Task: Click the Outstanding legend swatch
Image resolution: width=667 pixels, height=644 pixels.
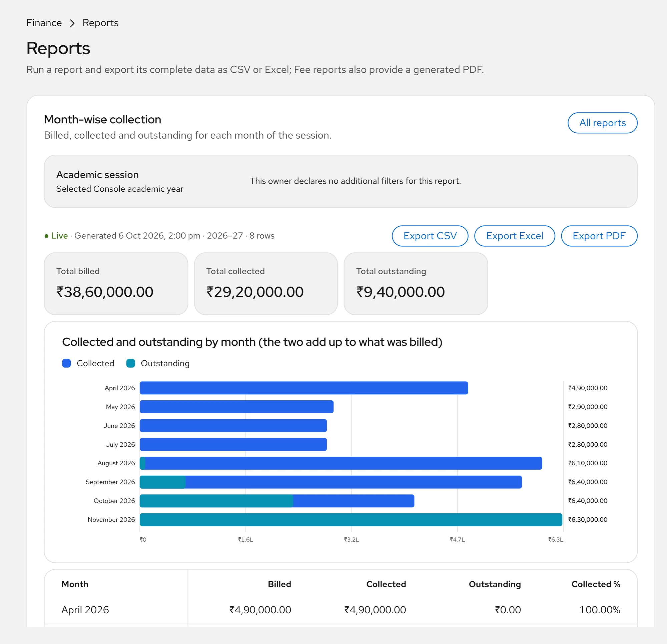Action: pyautogui.click(x=131, y=363)
